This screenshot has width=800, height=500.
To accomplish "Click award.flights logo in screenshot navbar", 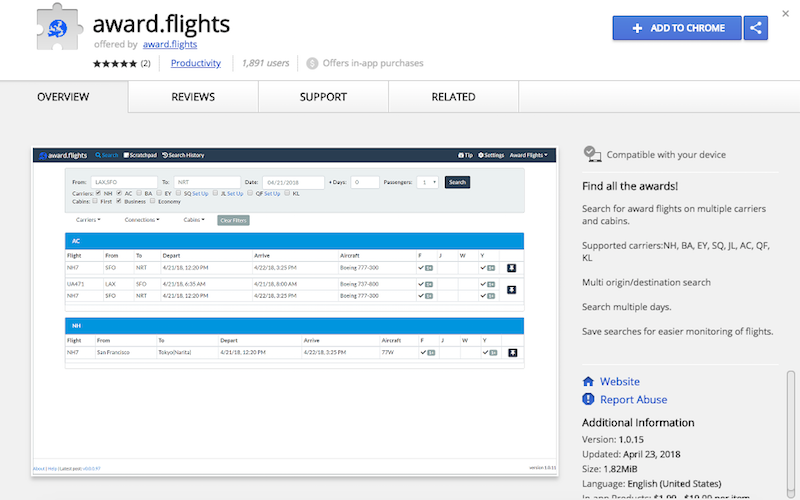I will tap(63, 155).
